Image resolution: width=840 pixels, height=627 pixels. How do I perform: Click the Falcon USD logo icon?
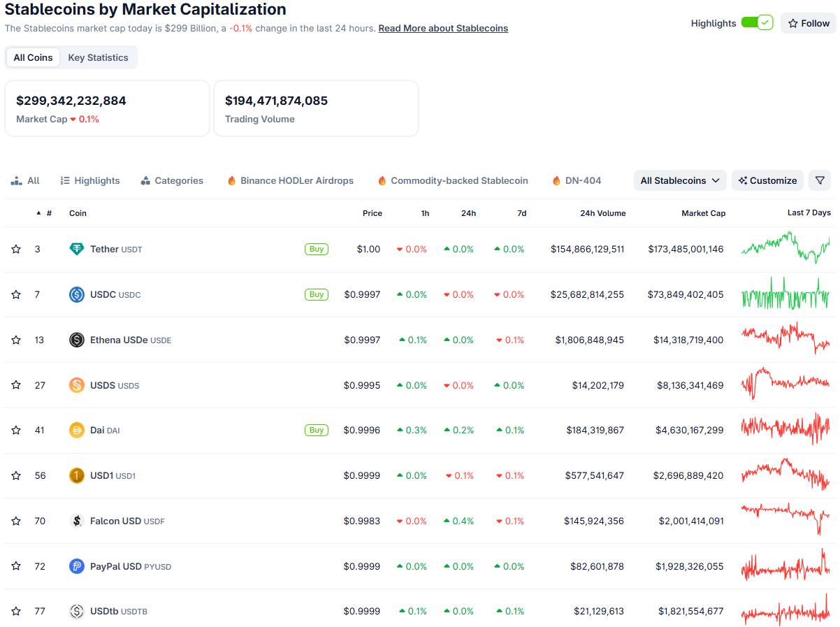77,521
